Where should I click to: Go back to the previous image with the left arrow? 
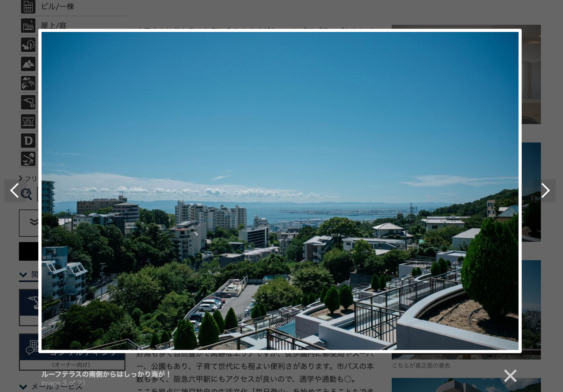pyautogui.click(x=15, y=190)
